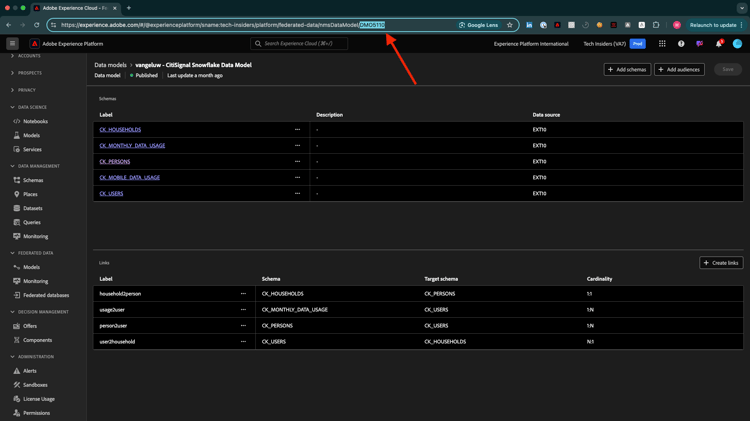Expand the Privacy sidebar section
Viewport: 750px width, 421px height.
click(23, 90)
